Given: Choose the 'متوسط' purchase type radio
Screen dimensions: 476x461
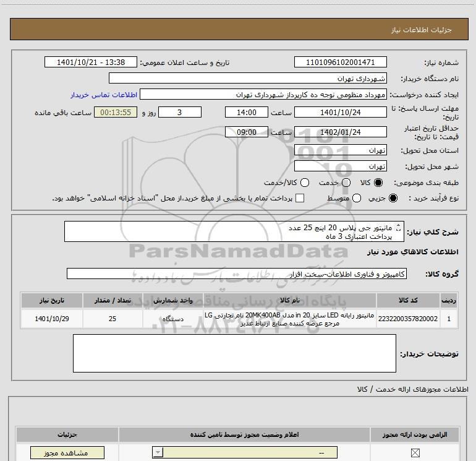Looking at the screenshot, I should click(357, 198).
